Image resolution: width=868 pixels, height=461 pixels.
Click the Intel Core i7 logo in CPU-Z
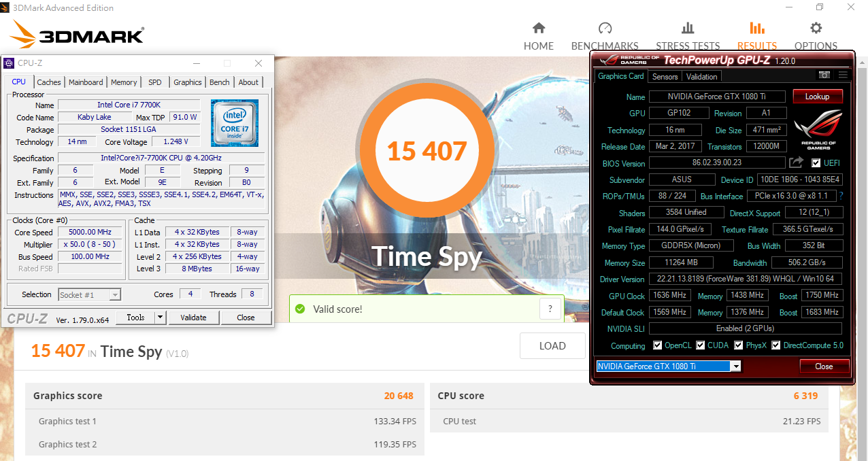click(234, 123)
